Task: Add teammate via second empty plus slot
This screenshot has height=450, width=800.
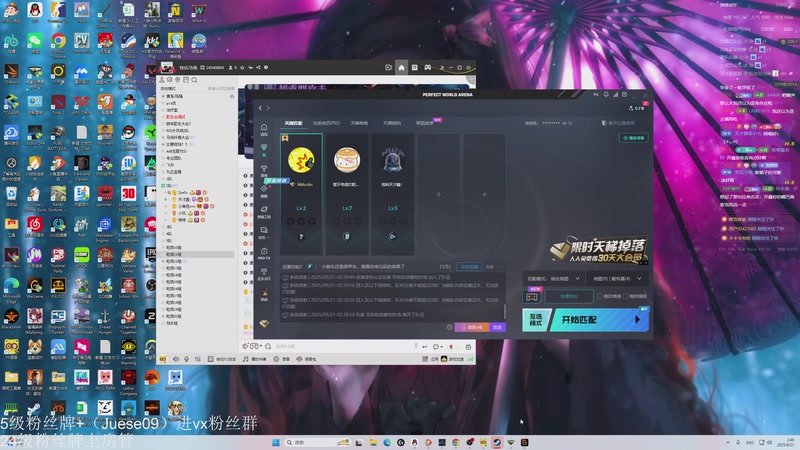Action: pyautogui.click(x=484, y=194)
